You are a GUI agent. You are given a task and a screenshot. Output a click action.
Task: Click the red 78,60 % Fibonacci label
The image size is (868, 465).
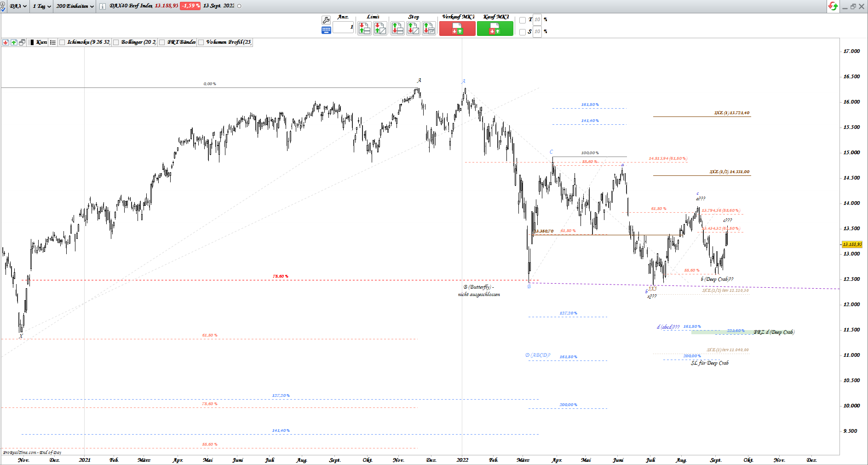(281, 276)
